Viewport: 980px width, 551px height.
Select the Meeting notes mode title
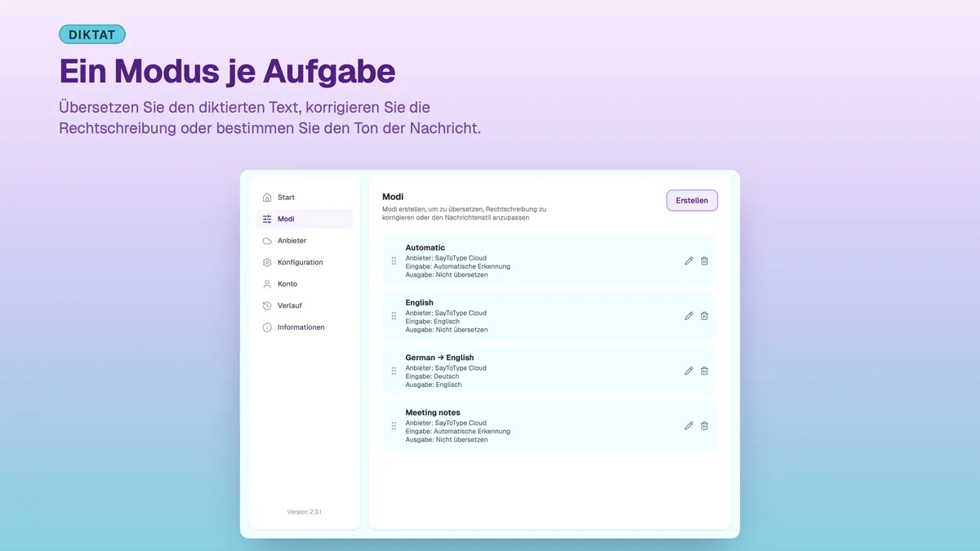click(433, 412)
